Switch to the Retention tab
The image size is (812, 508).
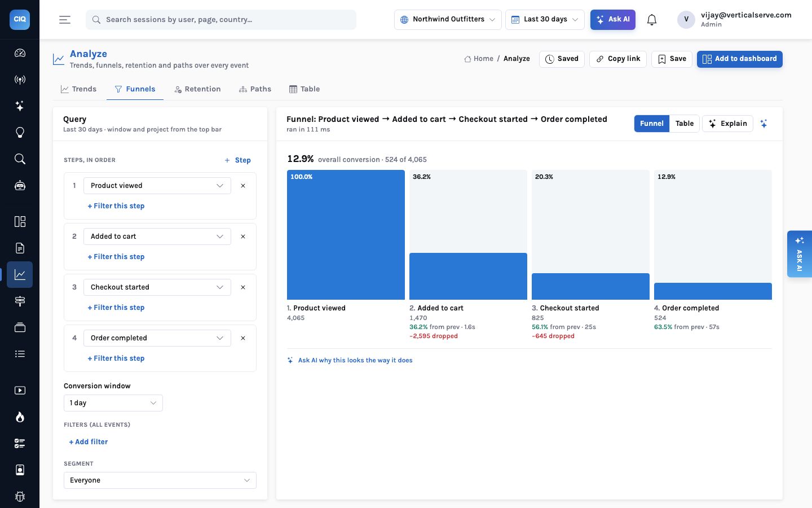click(197, 89)
